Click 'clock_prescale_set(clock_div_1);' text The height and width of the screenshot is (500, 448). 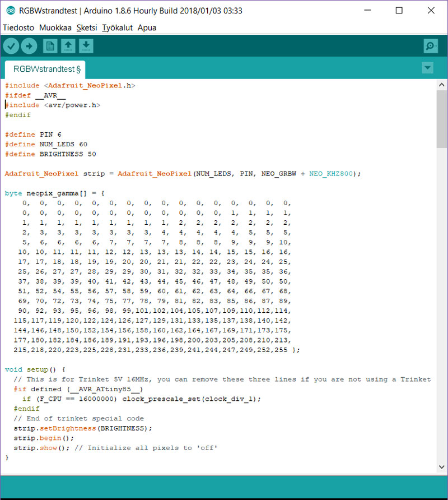coord(192,399)
